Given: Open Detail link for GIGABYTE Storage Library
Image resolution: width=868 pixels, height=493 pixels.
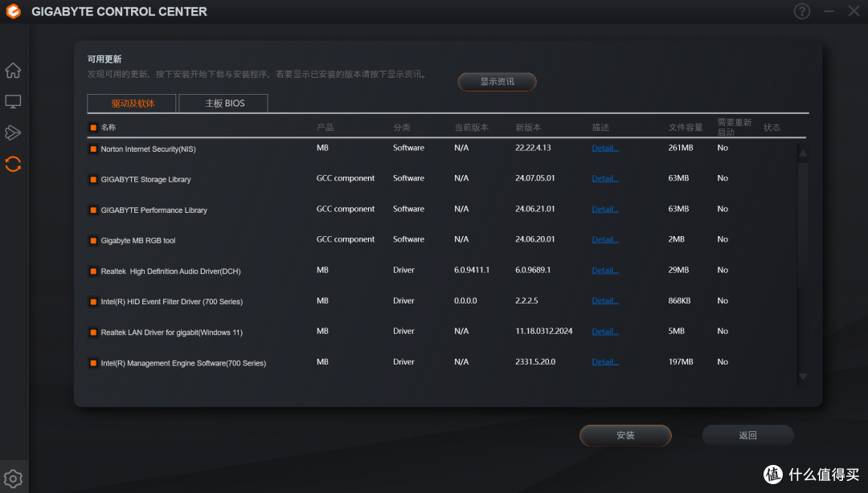Looking at the screenshot, I should pos(605,179).
